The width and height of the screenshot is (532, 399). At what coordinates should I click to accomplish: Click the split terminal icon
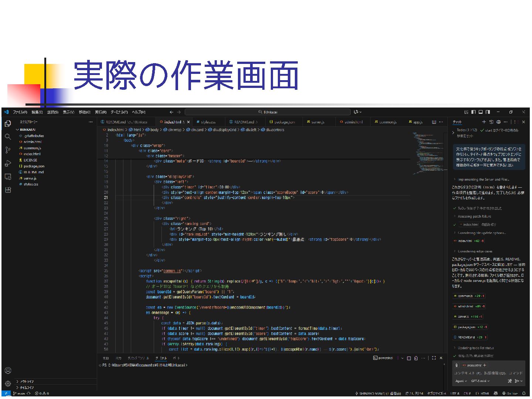click(409, 358)
